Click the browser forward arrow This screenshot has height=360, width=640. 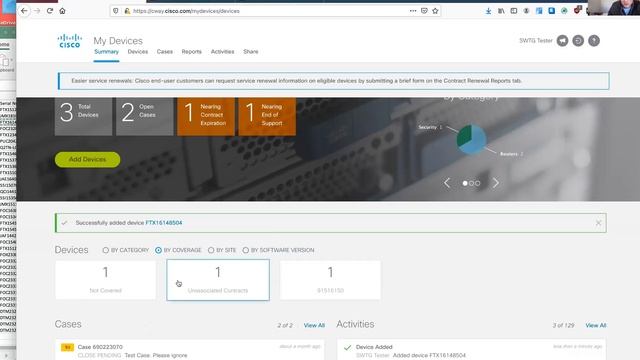point(37,11)
